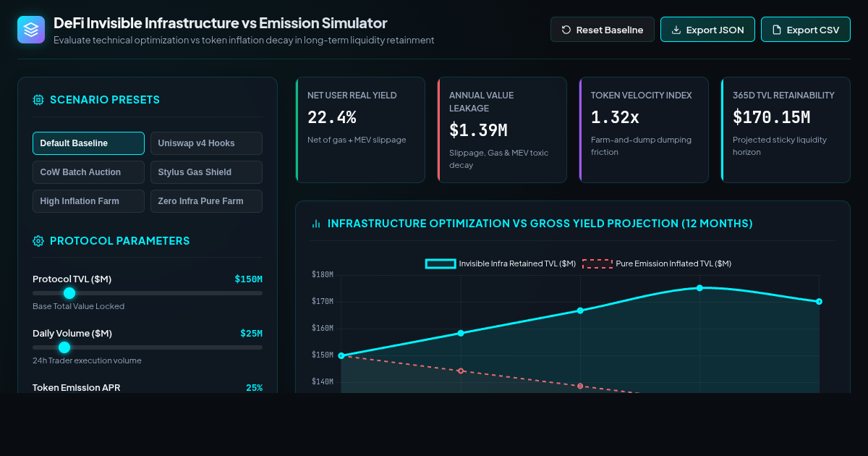Apply the Uniswap v4 Hooks preset
Image resolution: width=868 pixels, height=456 pixels.
pyautogui.click(x=206, y=143)
